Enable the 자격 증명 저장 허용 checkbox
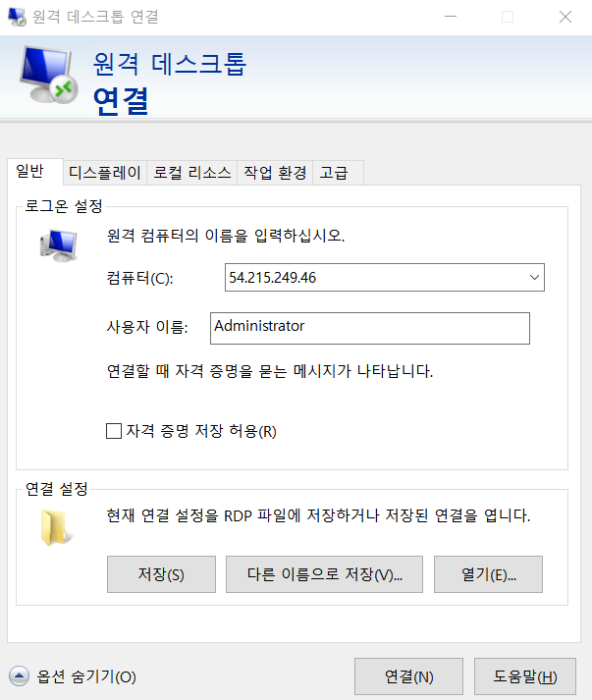Screen dimensions: 592x700 114,431
